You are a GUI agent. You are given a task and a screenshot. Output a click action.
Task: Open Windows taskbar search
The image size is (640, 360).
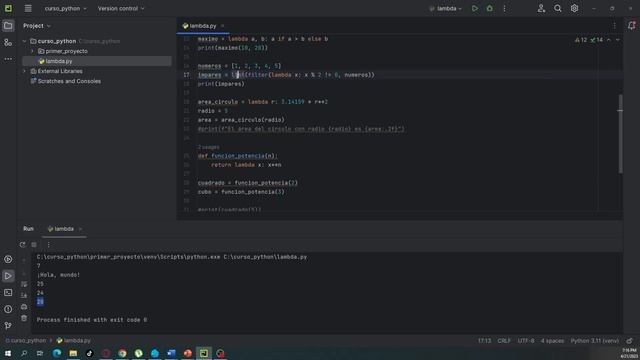24,353
